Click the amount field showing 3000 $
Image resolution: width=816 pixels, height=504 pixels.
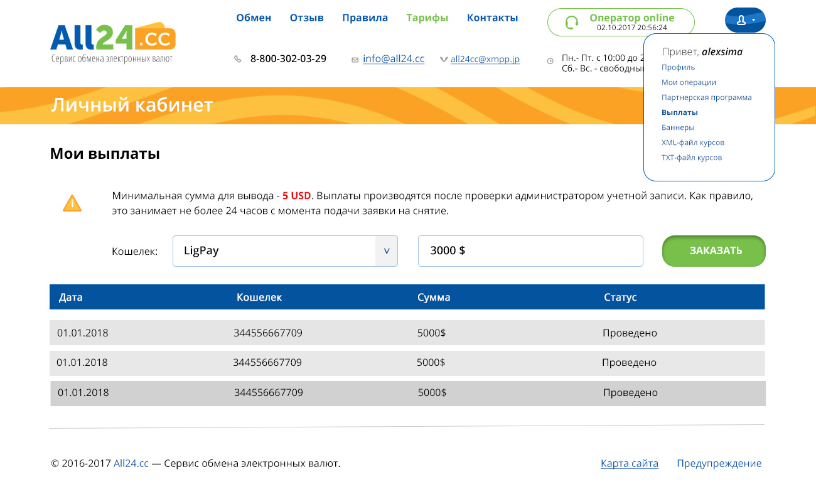click(530, 251)
